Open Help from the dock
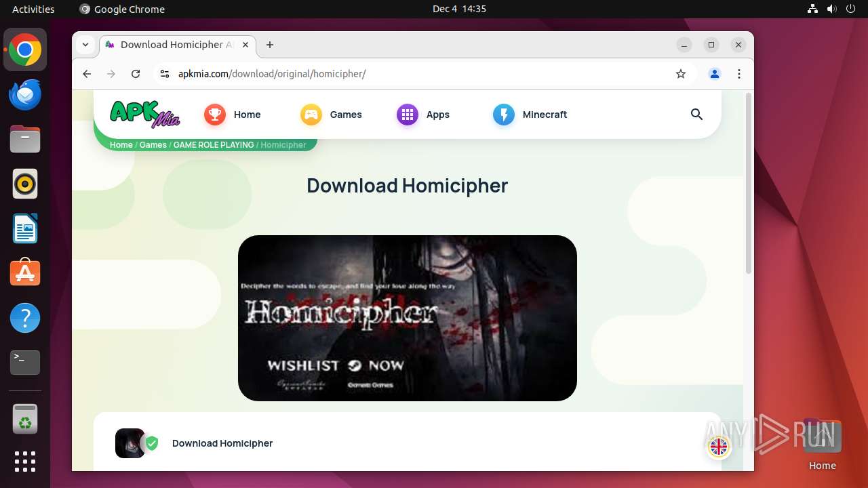868x488 pixels. 25,318
